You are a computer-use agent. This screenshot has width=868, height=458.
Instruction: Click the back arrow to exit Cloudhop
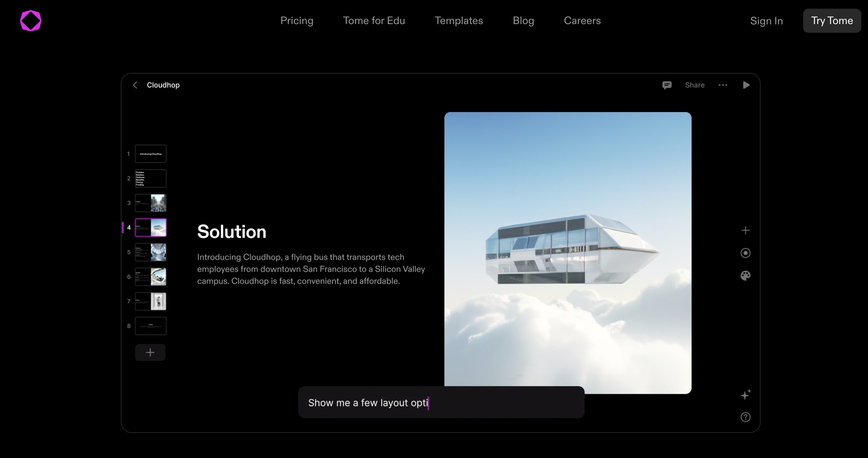(134, 85)
